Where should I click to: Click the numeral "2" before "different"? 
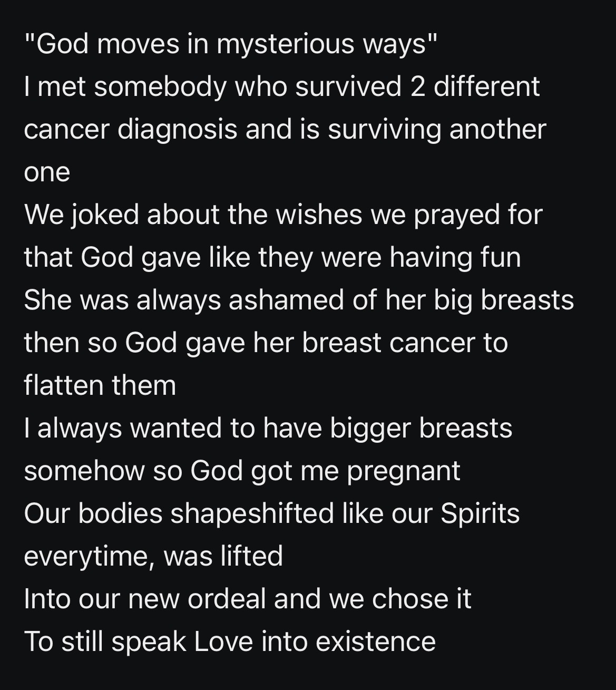point(417,86)
